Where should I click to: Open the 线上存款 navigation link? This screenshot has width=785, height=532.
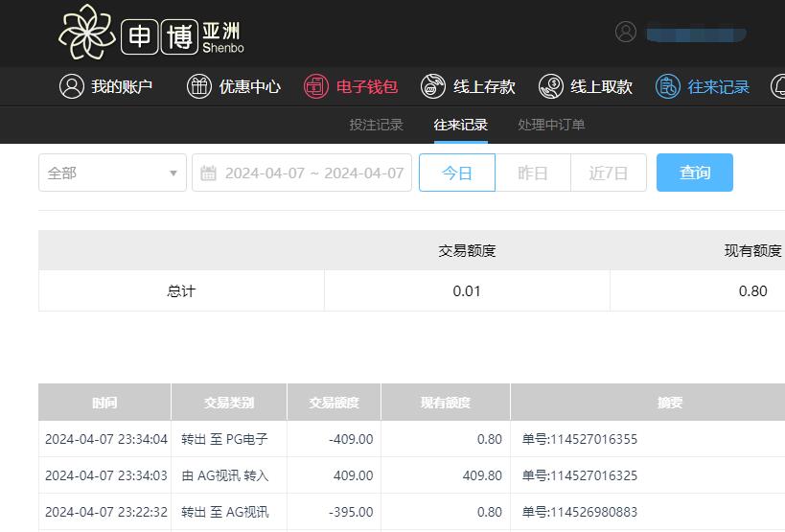tap(484, 86)
